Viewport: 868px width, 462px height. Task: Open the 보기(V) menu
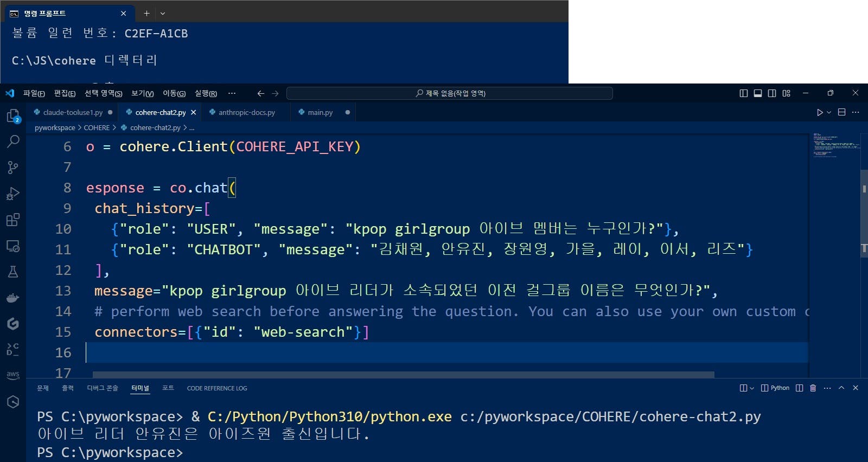143,93
